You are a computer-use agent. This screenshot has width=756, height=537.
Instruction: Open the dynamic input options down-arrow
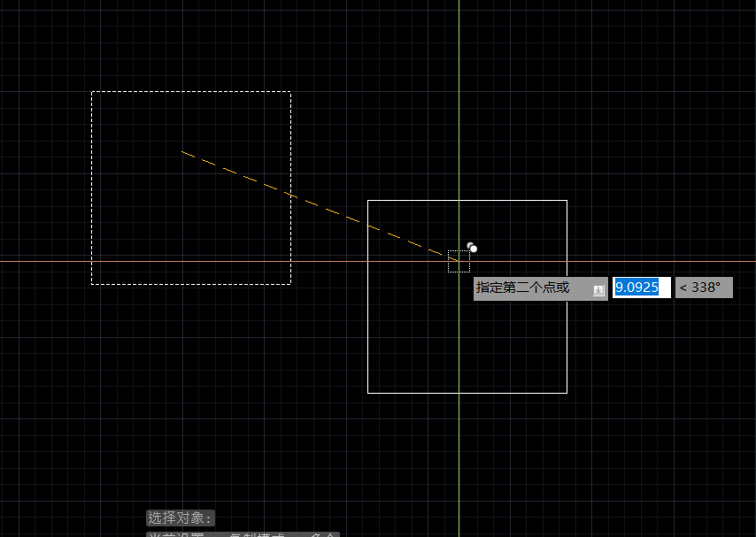(x=598, y=289)
